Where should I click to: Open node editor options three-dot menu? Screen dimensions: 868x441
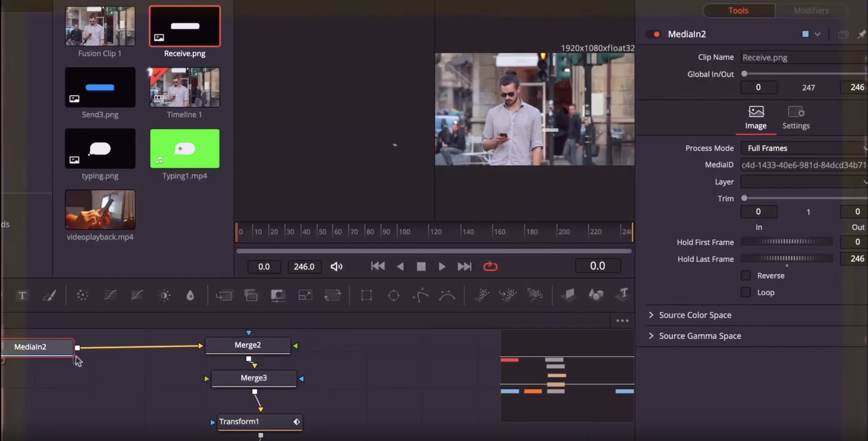click(622, 321)
